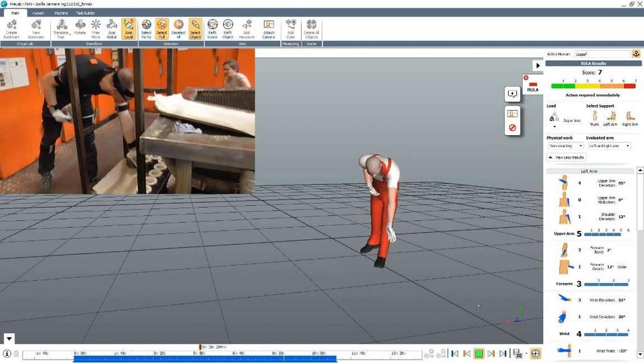Screen dimensions: 644x363
Task: Click the View Bookmark icon
Action: click(x=36, y=29)
